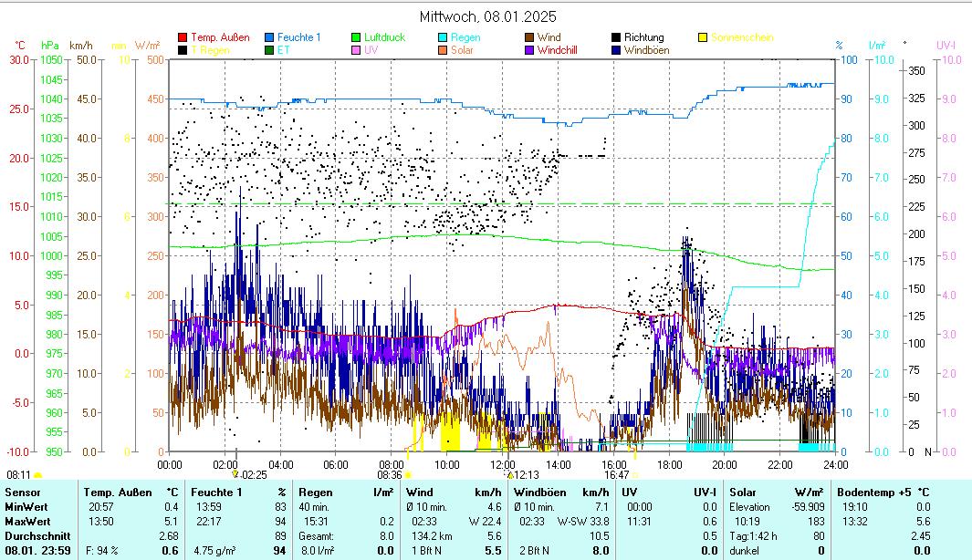Viewport: 972px width, 560px height.
Task: Click the dark blue Windböen legend square
Action: tap(616, 50)
